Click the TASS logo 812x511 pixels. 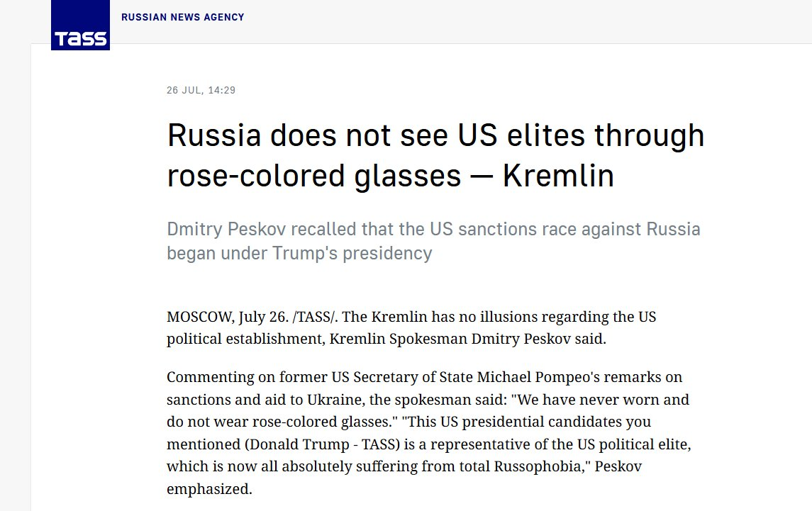(x=80, y=25)
